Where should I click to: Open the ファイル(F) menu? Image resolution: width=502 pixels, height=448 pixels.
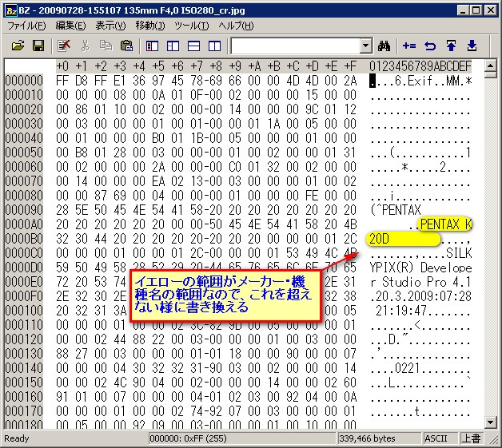(26, 26)
